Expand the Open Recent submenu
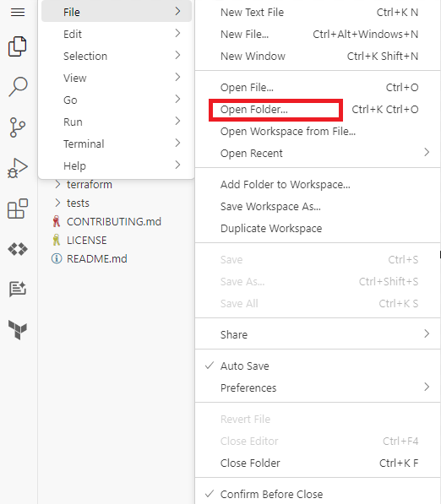 click(318, 153)
